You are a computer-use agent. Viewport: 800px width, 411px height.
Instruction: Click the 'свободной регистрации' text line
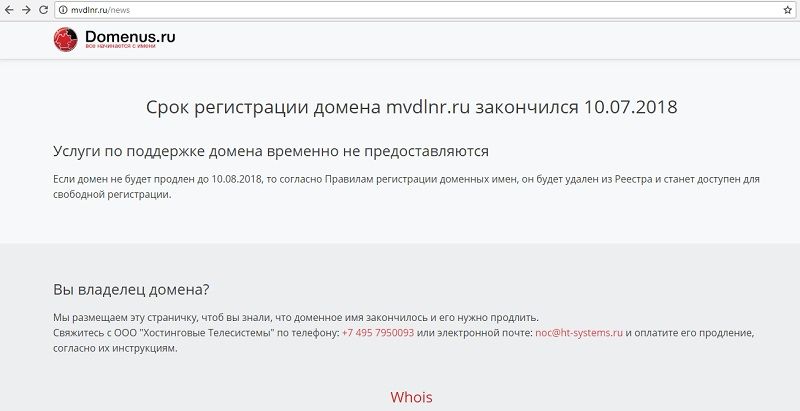(x=112, y=196)
